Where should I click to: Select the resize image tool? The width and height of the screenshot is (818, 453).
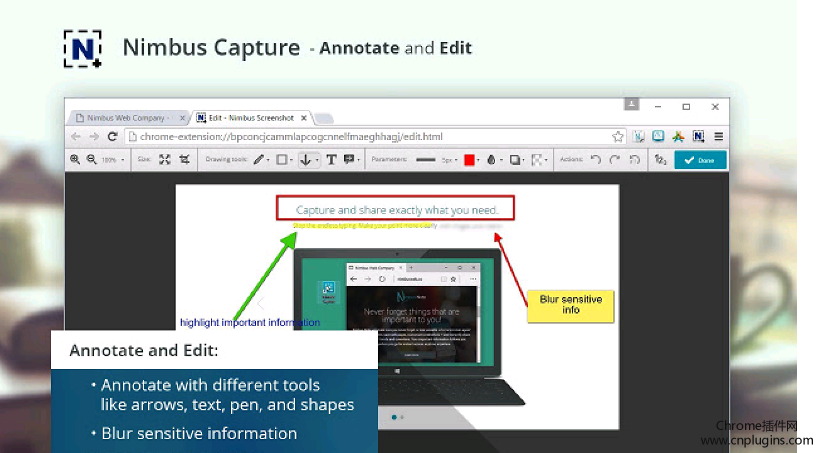165,160
